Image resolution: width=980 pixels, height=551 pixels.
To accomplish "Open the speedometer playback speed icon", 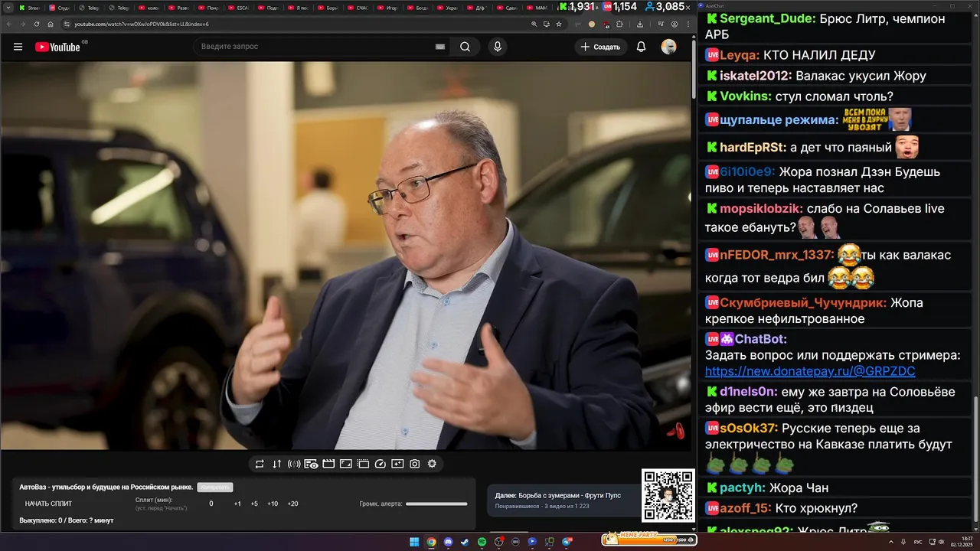I will point(381,464).
